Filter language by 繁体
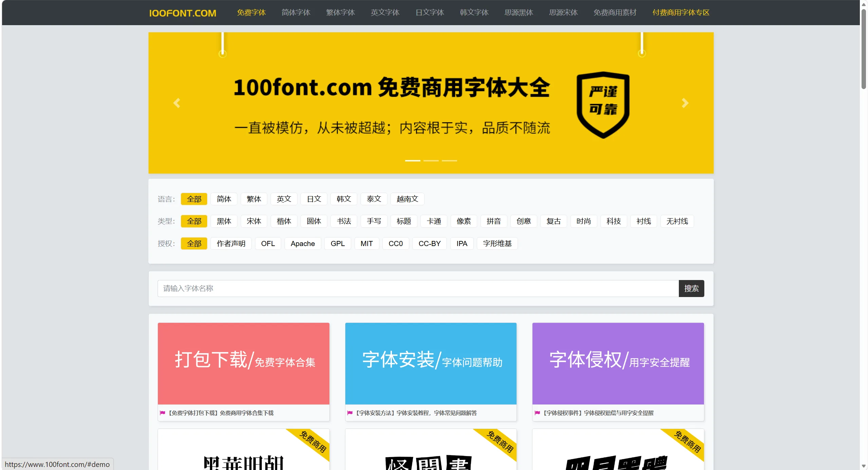The image size is (868, 470). tap(254, 199)
